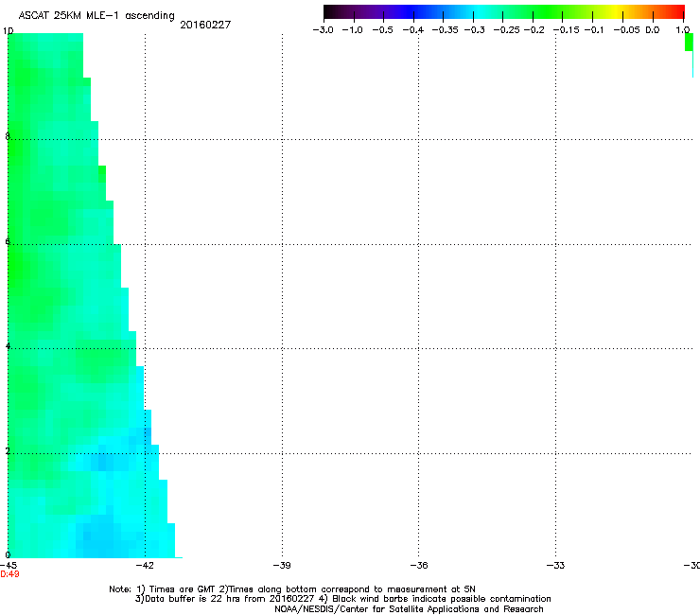
Task: Click the -42 longitude axis label
Action: 145,566
